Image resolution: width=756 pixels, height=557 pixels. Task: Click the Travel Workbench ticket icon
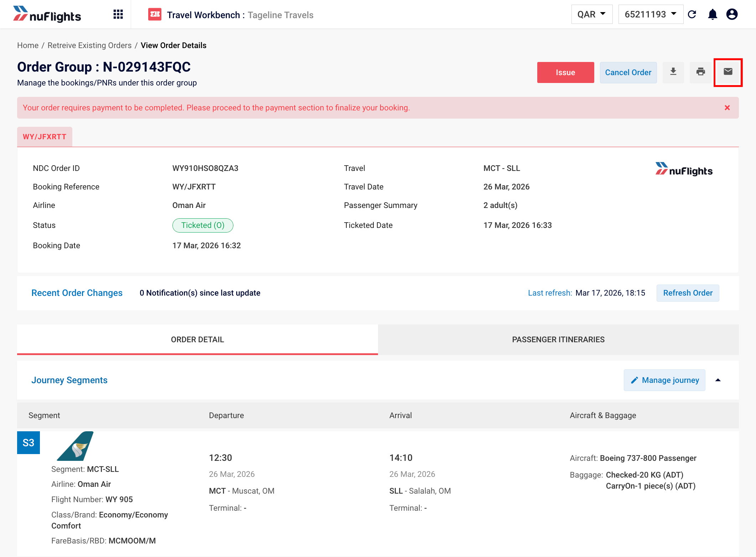[155, 14]
